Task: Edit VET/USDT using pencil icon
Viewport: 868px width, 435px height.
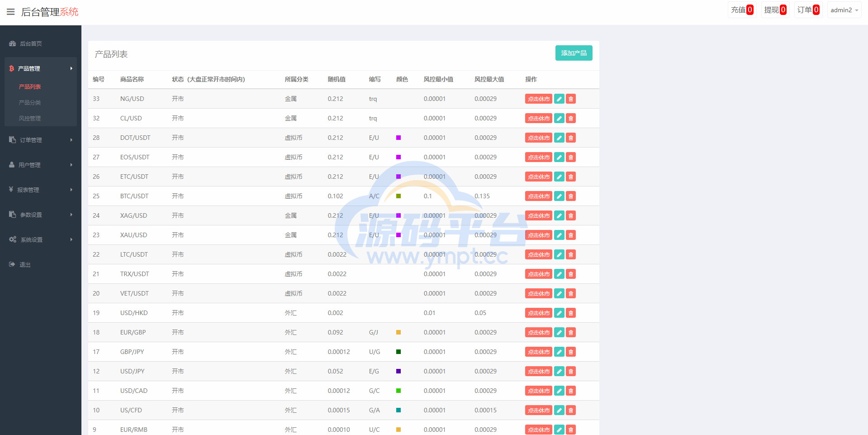Action: click(x=559, y=293)
